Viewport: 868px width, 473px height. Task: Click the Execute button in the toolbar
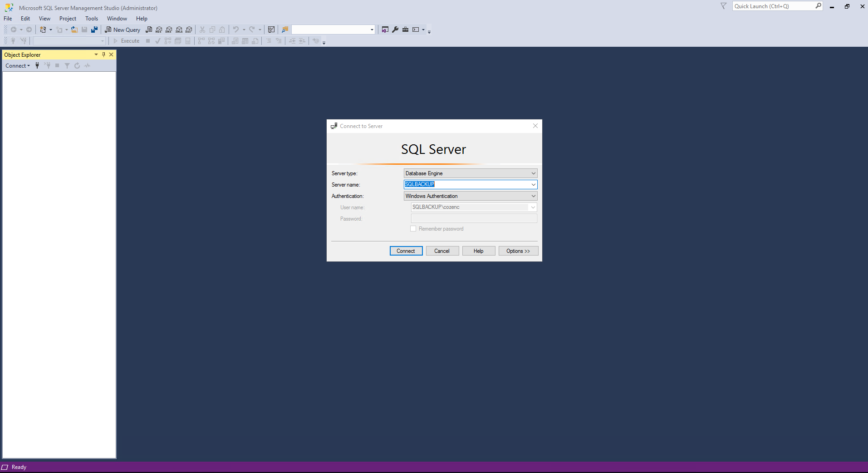coord(126,41)
